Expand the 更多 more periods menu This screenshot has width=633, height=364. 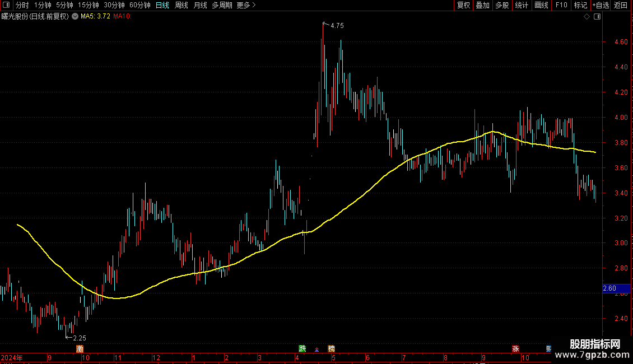246,5
